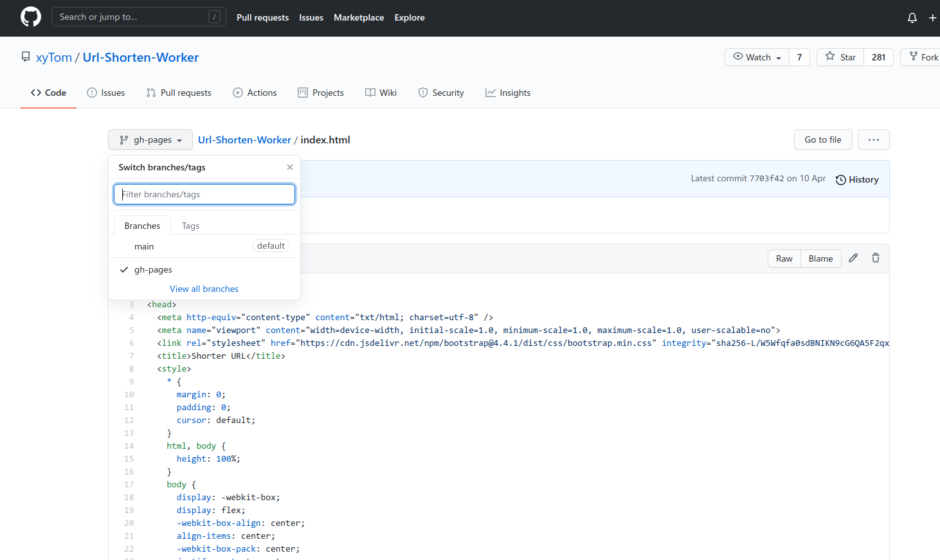Switch to the main branch
This screenshot has height=560, width=940.
click(204, 246)
